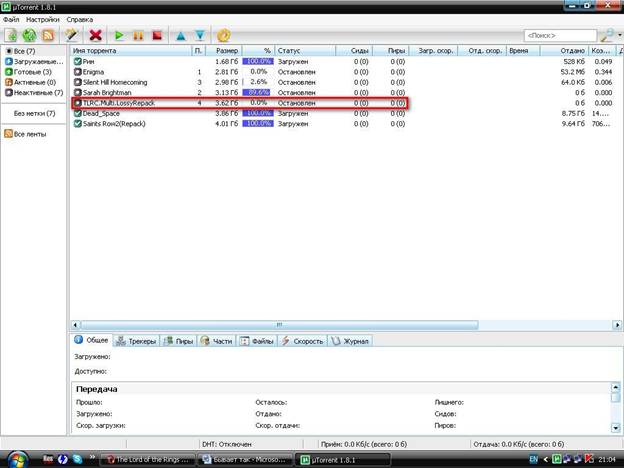
Task: Click EN language indicator in tray
Action: (534, 459)
